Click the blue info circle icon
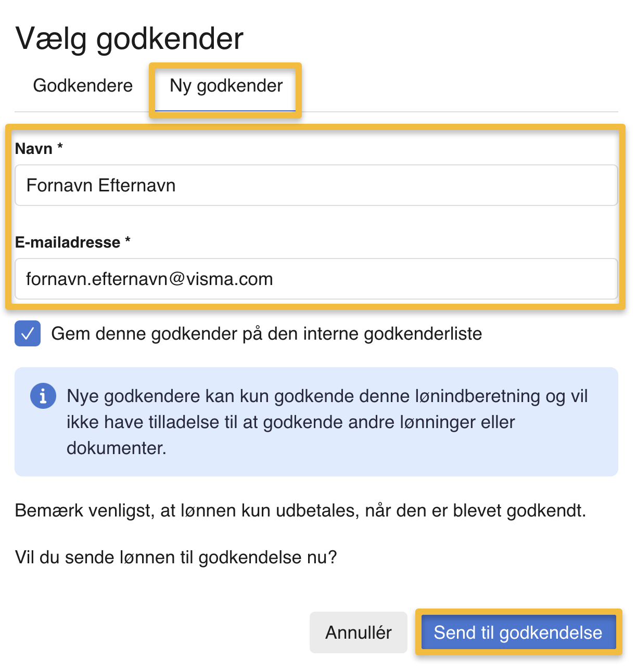This screenshot has height=672, width=637. (x=43, y=396)
